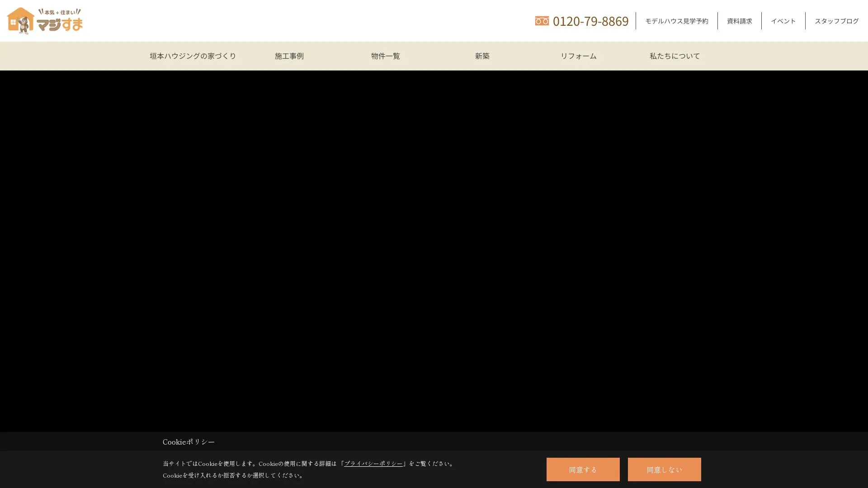Go to イベント page

pyautogui.click(x=783, y=21)
